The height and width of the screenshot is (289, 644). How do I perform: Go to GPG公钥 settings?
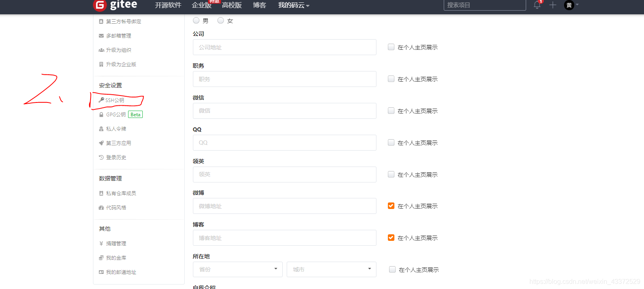116,114
